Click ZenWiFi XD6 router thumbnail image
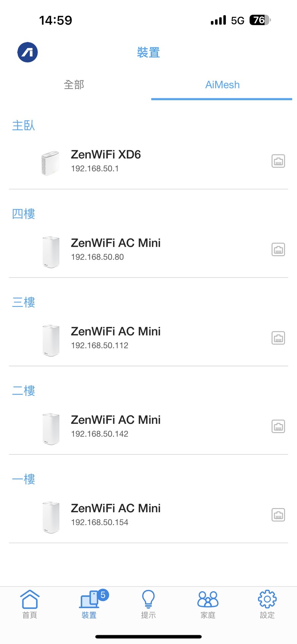This screenshot has width=297, height=644. coord(51,163)
